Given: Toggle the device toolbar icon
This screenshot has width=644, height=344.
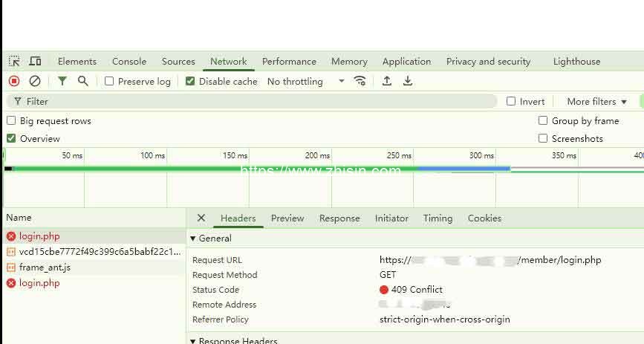Looking at the screenshot, I should (35, 62).
